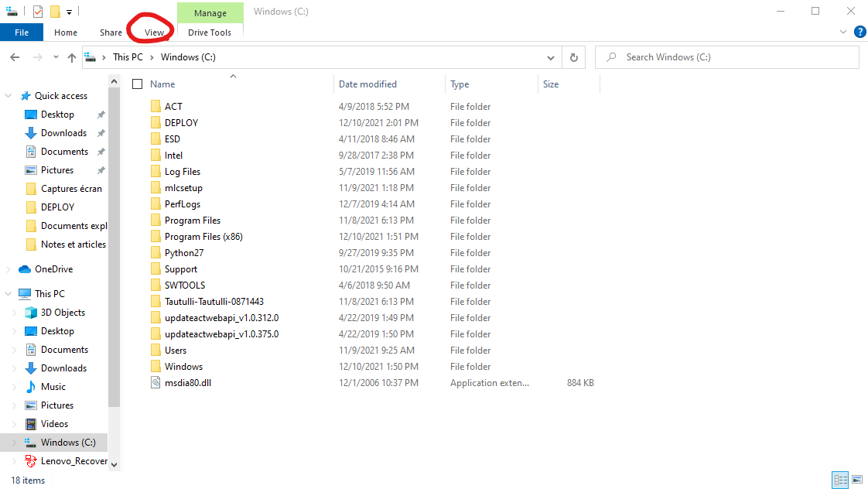The height and width of the screenshot is (489, 868).
Task: Switch to Details view layout icon
Action: tap(840, 480)
